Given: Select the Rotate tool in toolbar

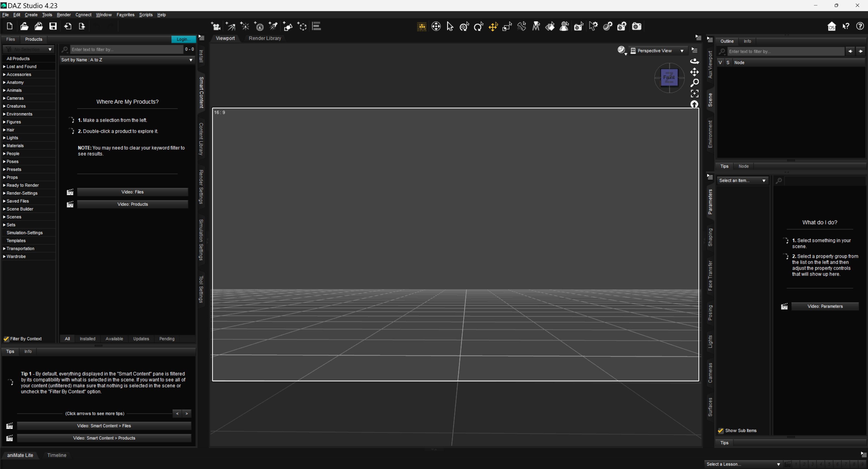Looking at the screenshot, I should click(478, 26).
